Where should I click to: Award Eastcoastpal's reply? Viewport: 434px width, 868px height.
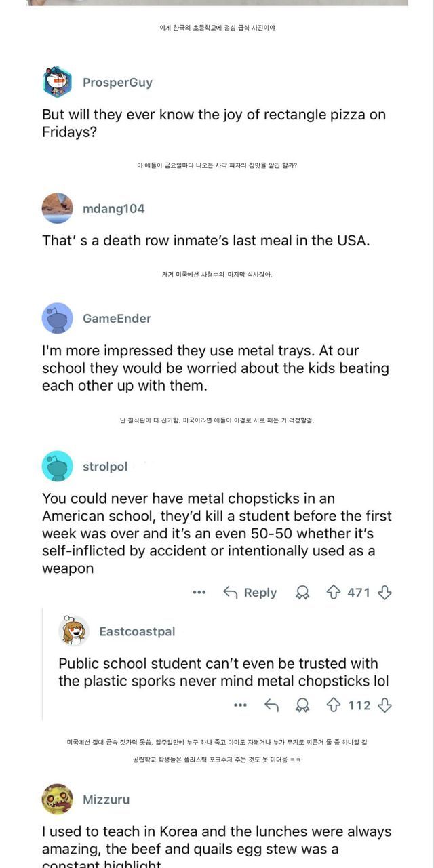click(x=302, y=705)
